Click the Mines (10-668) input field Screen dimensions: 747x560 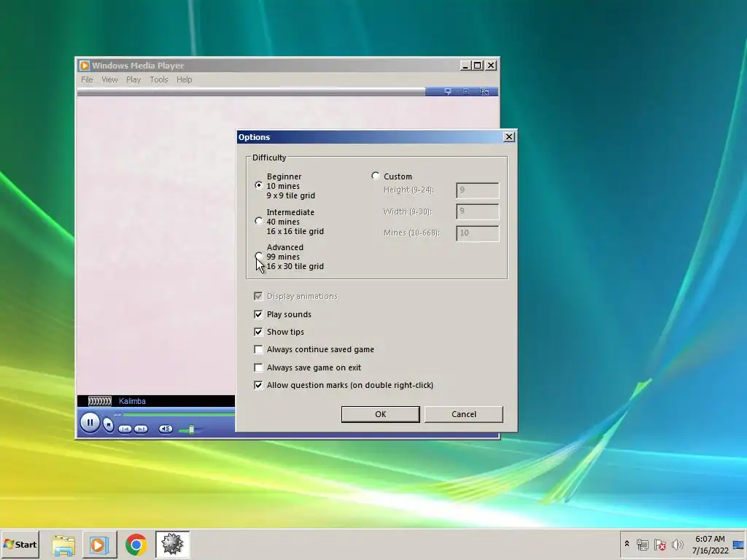click(477, 233)
